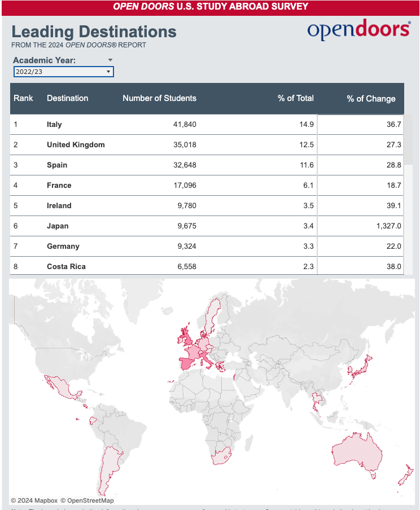Select the United Kingdom destination cell
The height and width of the screenshot is (510, 420).
(76, 145)
